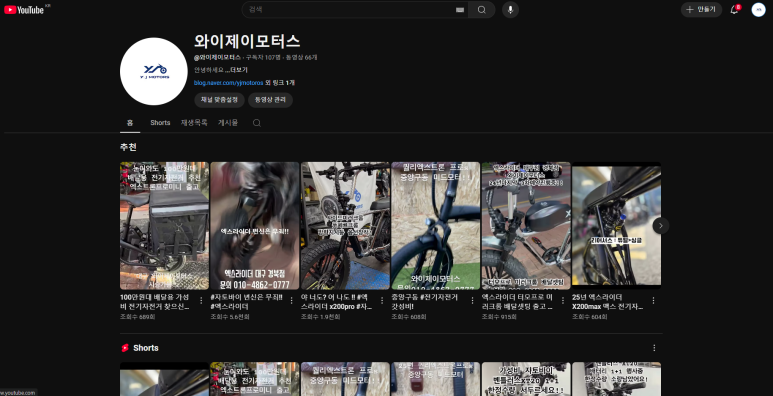This screenshot has height=396, width=773.
Task: Open video title 야 너도? 어 나도
Action: pos(337,302)
